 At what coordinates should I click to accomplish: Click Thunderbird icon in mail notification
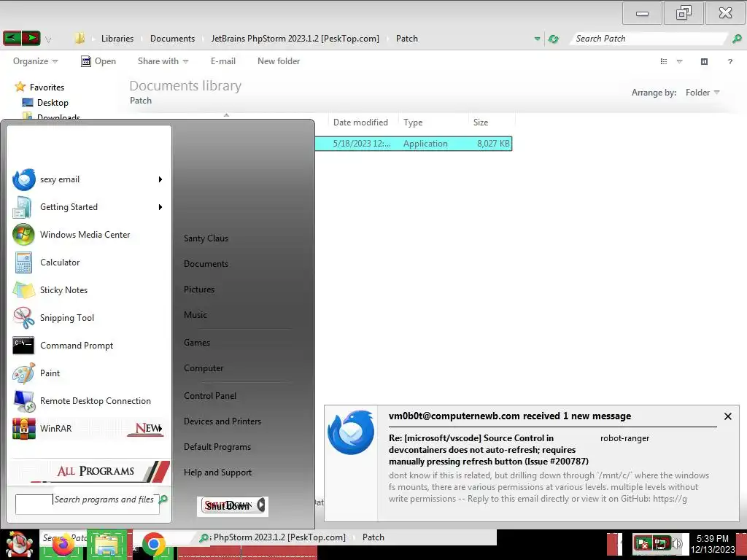point(351,432)
